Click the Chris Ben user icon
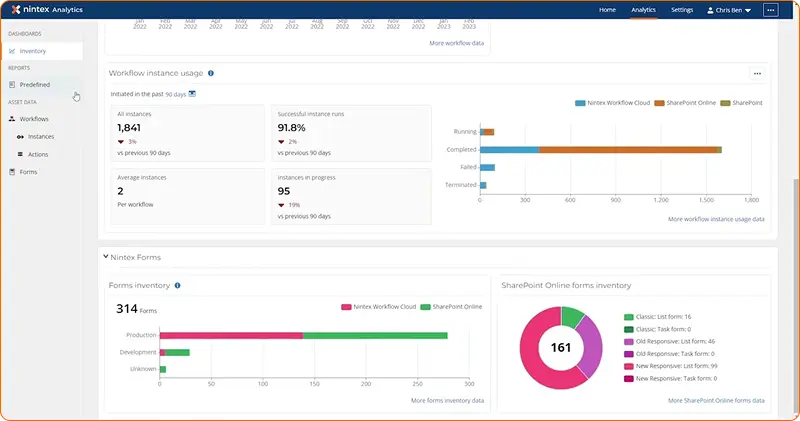 [x=710, y=10]
